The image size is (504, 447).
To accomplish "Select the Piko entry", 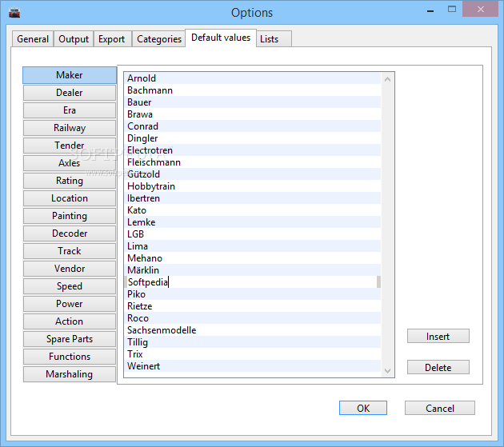I will coord(253,294).
